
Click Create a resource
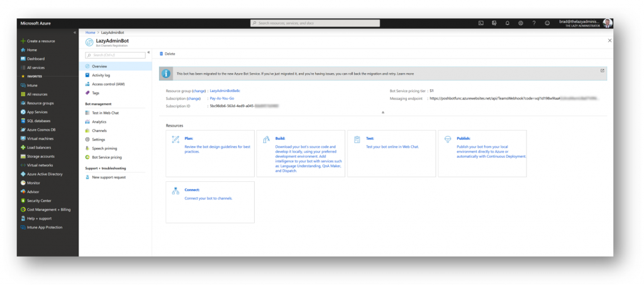(37, 41)
